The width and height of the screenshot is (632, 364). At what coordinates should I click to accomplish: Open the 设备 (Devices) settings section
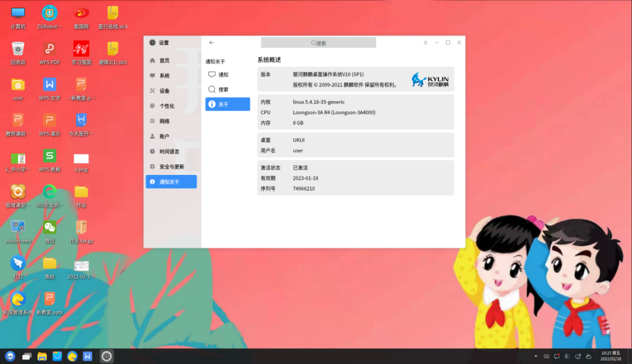click(x=162, y=90)
